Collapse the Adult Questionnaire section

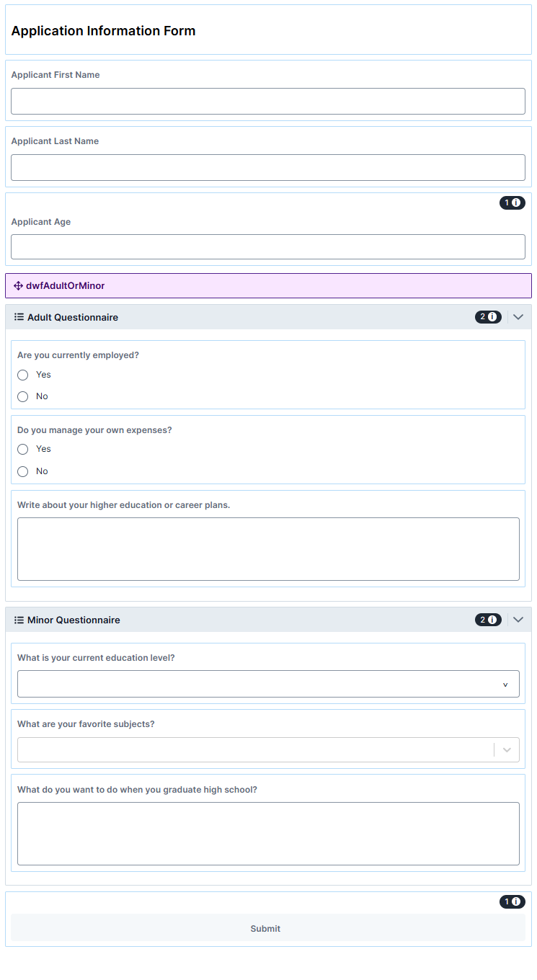(518, 316)
